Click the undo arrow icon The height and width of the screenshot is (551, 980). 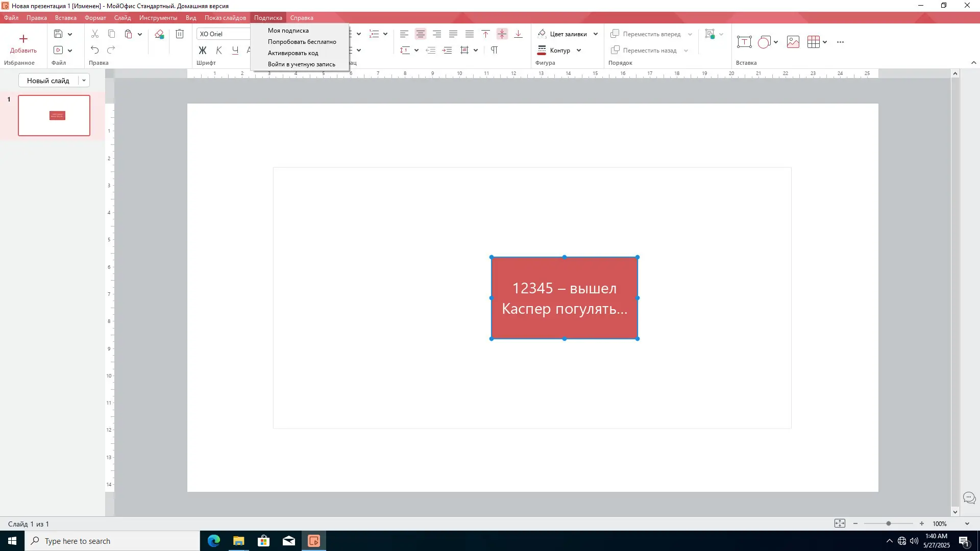[95, 50]
